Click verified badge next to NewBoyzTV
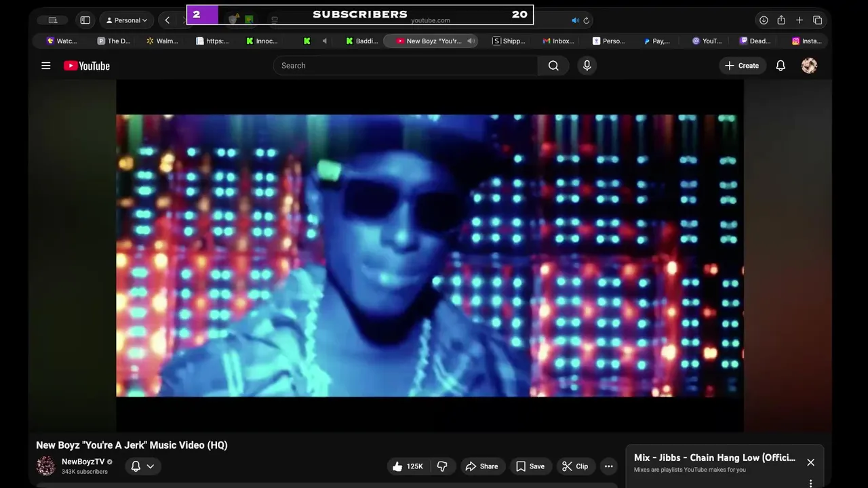This screenshot has width=868, height=488. 110,462
